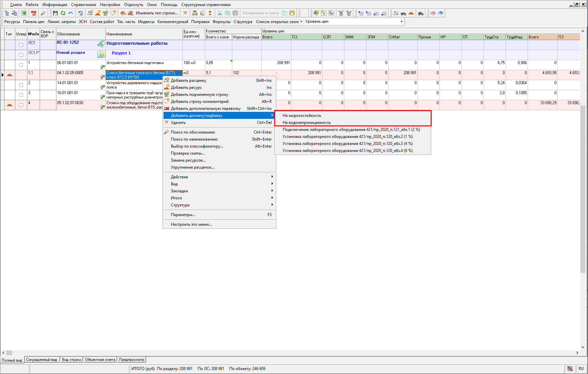The height and width of the screenshot is (374, 588).
Task: Open the Лимит. затраты panel
Action: coord(61,22)
